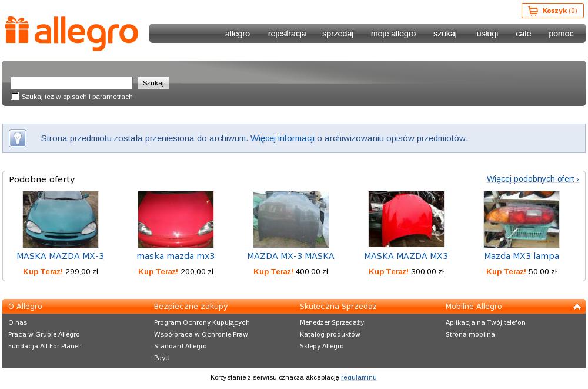Open Program Ochrony Kupujących link
588x389 pixels.
tap(202, 322)
